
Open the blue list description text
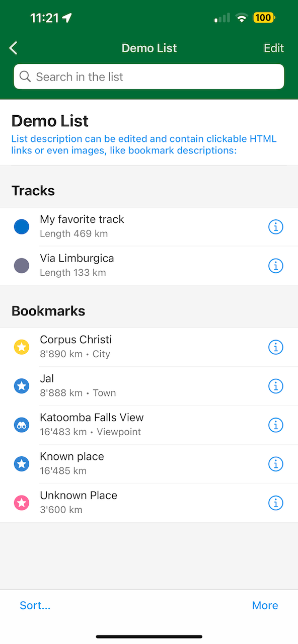click(144, 144)
